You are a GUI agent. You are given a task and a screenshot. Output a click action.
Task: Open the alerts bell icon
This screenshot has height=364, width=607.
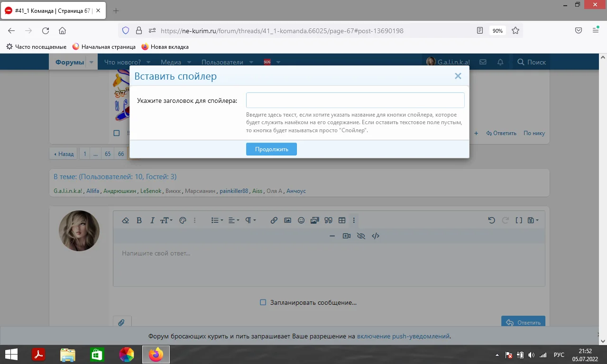pos(500,62)
